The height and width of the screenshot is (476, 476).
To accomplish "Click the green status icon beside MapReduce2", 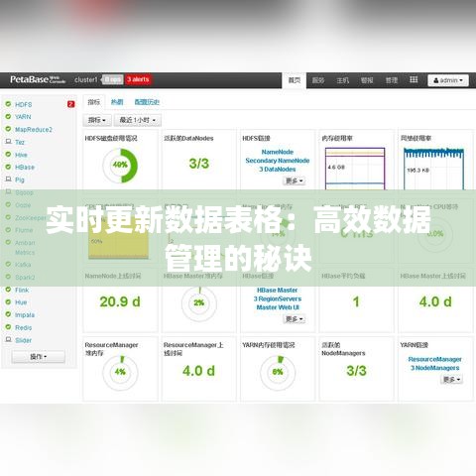I will click(x=8, y=129).
